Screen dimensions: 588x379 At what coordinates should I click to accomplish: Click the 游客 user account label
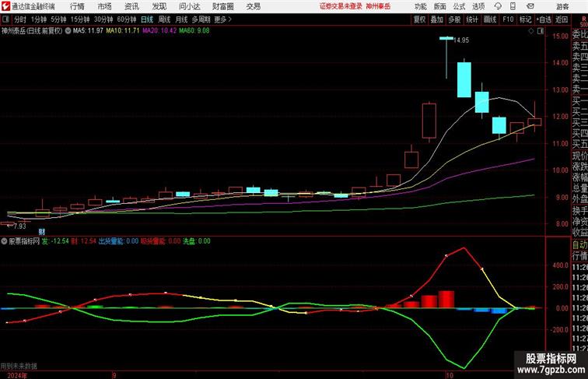[562, 6]
